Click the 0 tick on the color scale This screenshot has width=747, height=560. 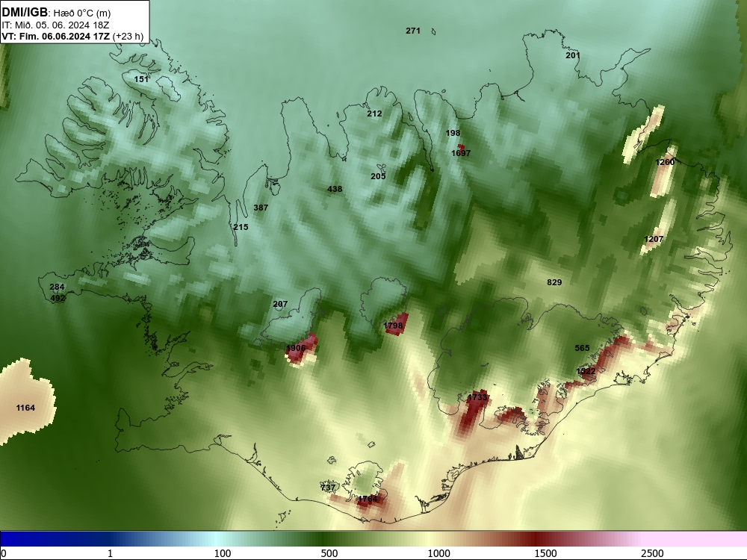pos(4,553)
